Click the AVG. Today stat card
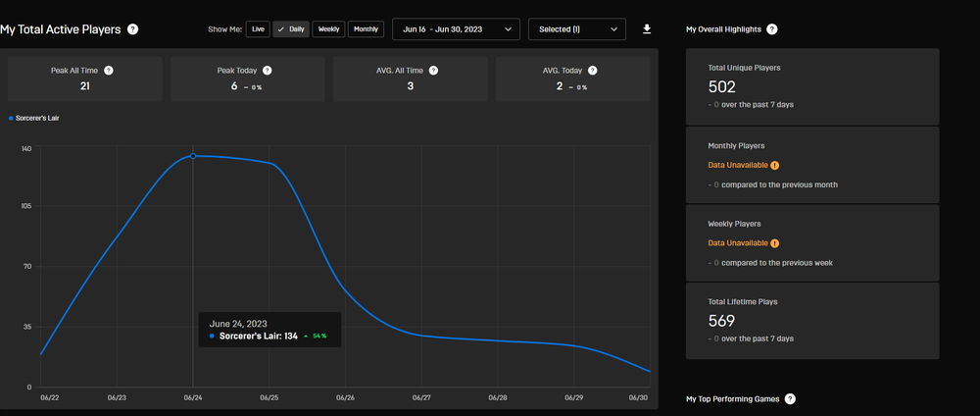980x416 pixels. pyautogui.click(x=573, y=78)
